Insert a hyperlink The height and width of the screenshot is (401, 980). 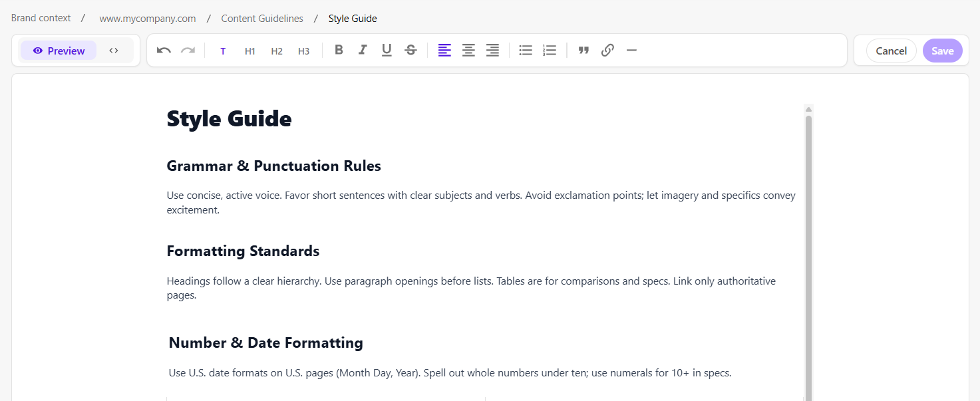(607, 51)
